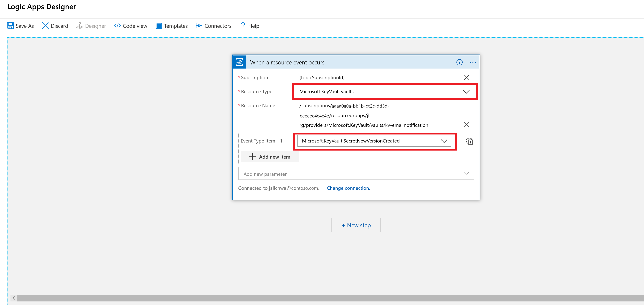Expand the Add new parameter dropdown

pyautogui.click(x=467, y=173)
